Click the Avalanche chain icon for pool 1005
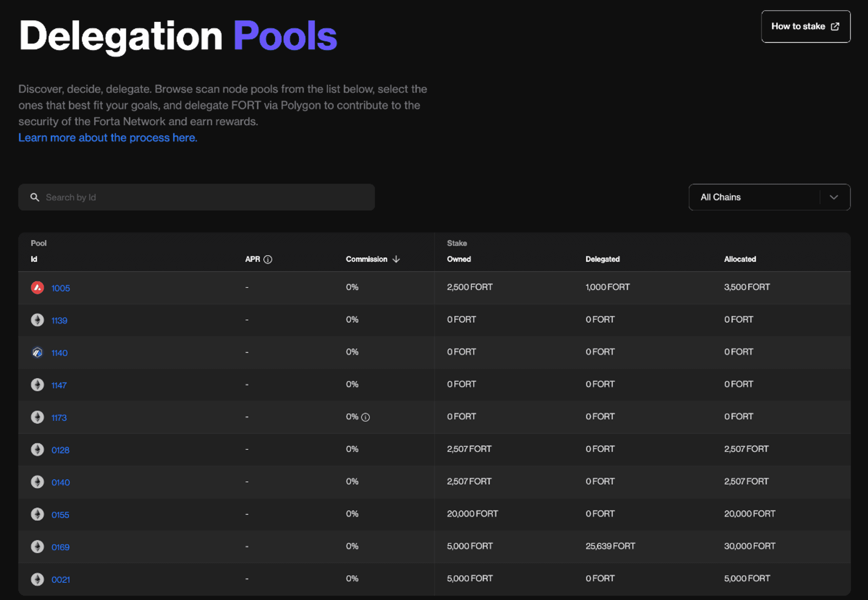 [x=37, y=288]
